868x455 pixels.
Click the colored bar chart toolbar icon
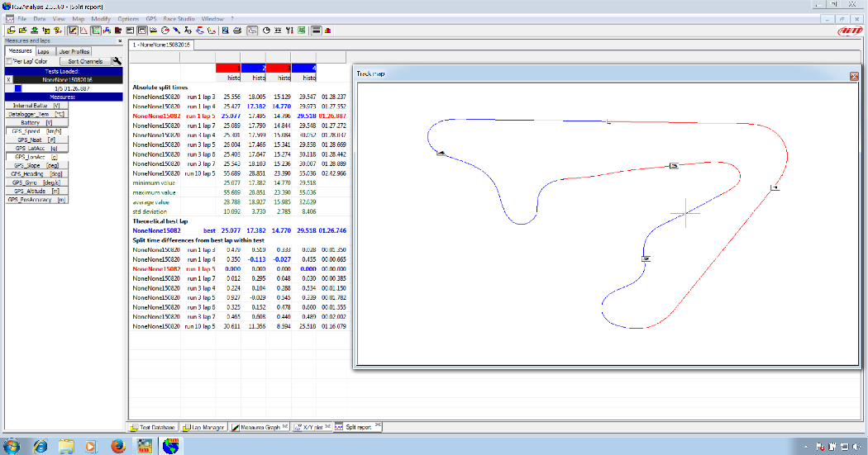(327, 31)
